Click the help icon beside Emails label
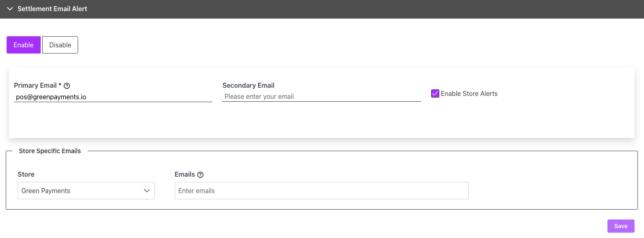This screenshot has height=238, width=644. pyautogui.click(x=201, y=175)
